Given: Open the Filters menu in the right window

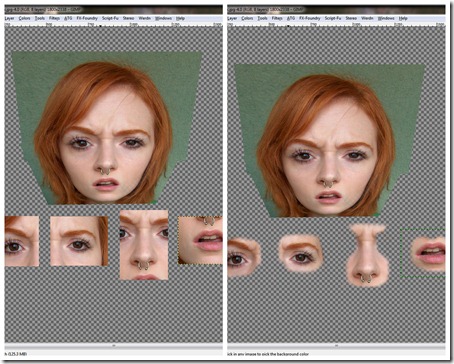Looking at the screenshot, I should (x=277, y=18).
